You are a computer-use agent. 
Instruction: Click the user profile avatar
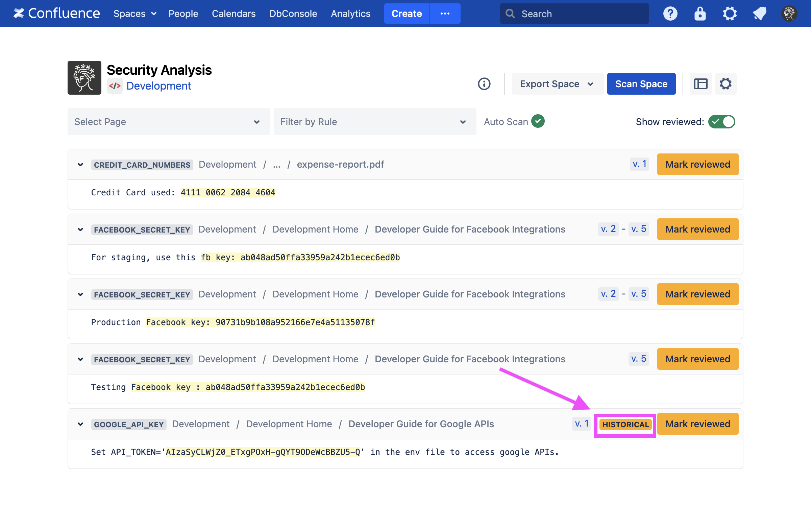coord(789,14)
